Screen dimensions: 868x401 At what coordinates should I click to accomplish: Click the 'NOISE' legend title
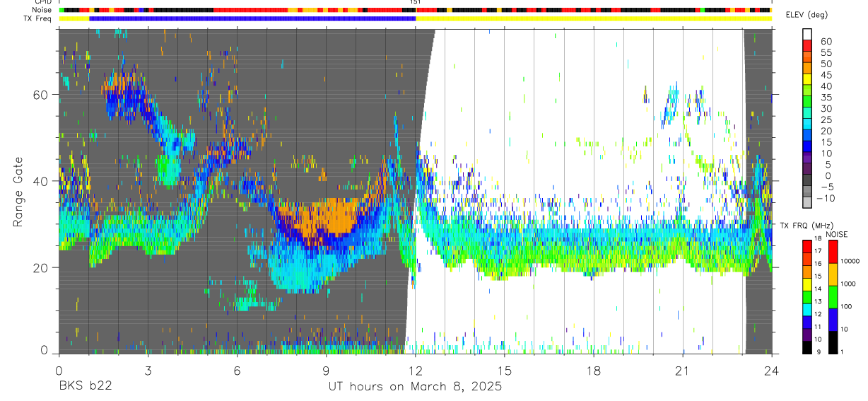pos(836,234)
